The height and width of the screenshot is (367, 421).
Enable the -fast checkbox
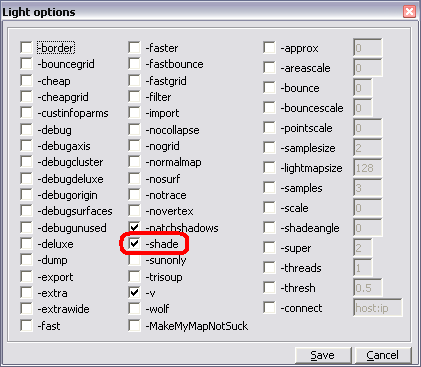[26, 325]
